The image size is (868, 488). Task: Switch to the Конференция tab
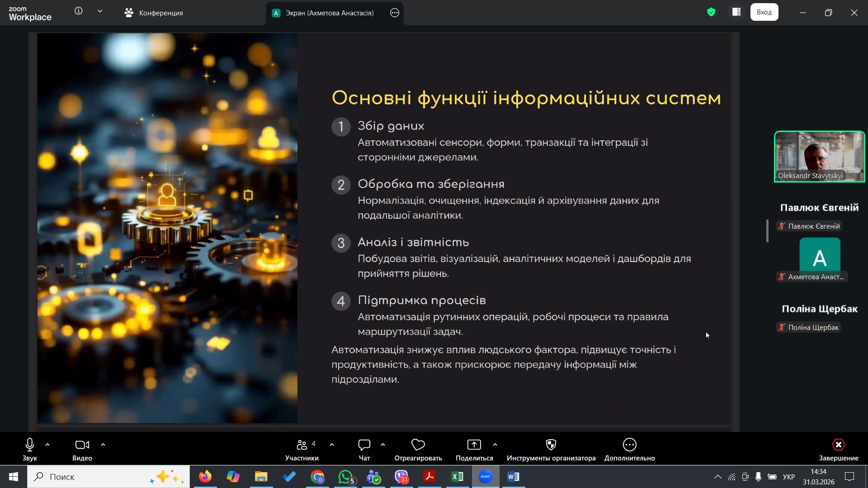(154, 13)
